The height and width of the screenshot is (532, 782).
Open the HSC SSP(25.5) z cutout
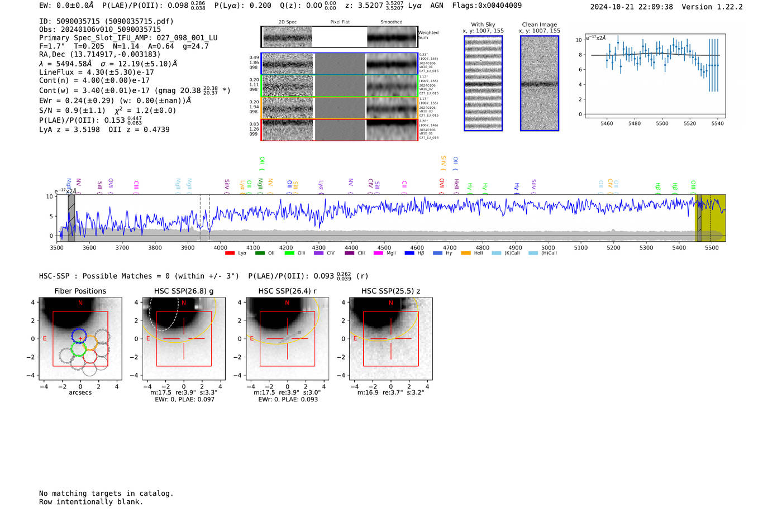point(391,339)
